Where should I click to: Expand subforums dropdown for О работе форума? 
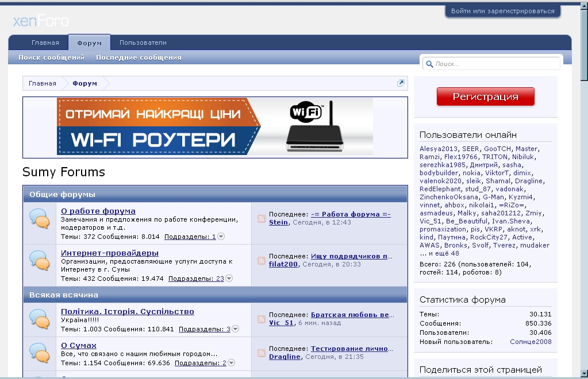[x=221, y=237]
